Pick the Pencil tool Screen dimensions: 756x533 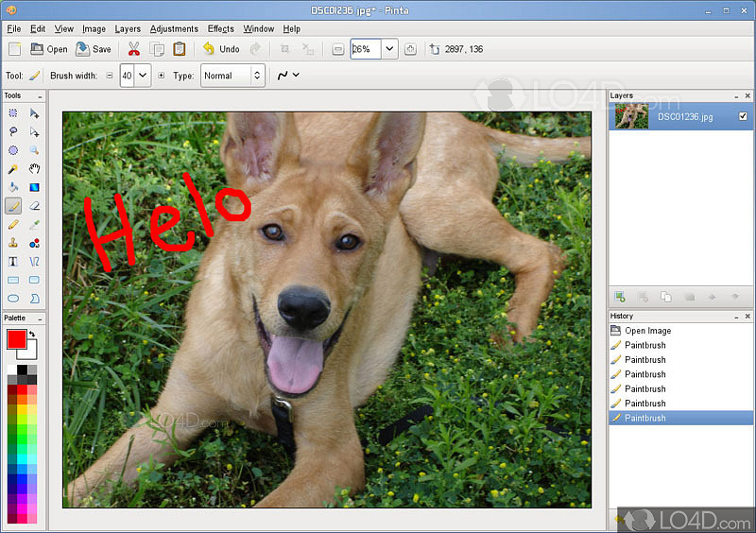[13, 224]
